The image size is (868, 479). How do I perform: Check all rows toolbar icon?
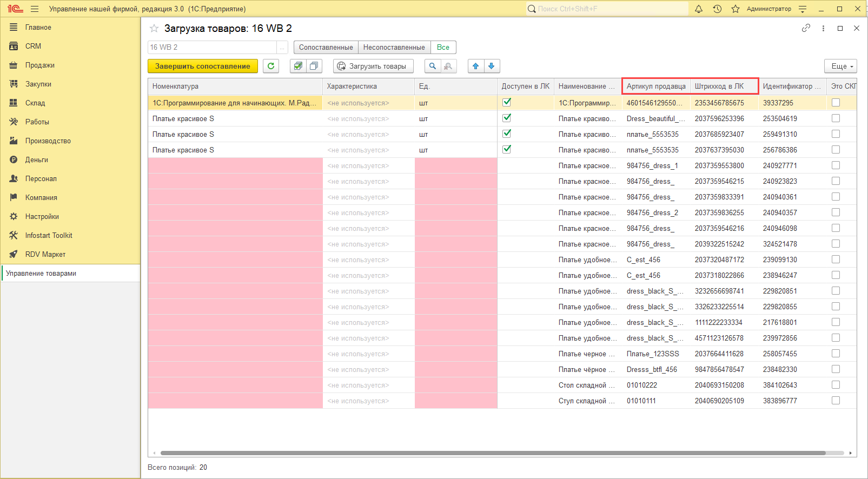pyautogui.click(x=298, y=66)
